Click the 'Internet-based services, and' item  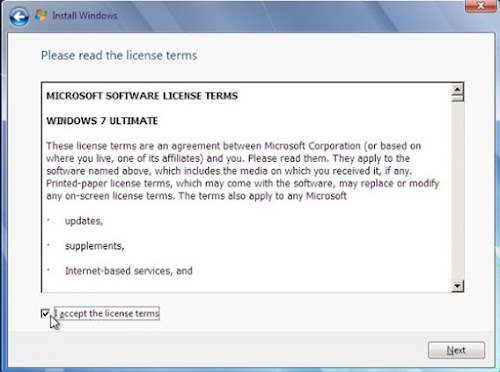129,271
